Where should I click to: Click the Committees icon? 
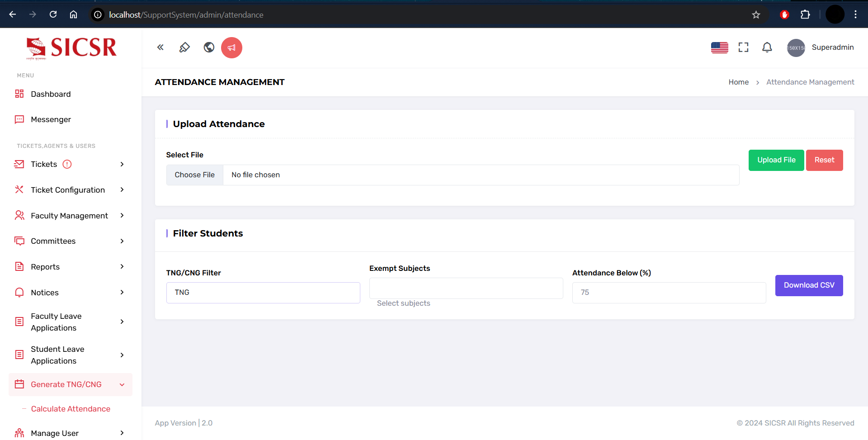pos(19,241)
